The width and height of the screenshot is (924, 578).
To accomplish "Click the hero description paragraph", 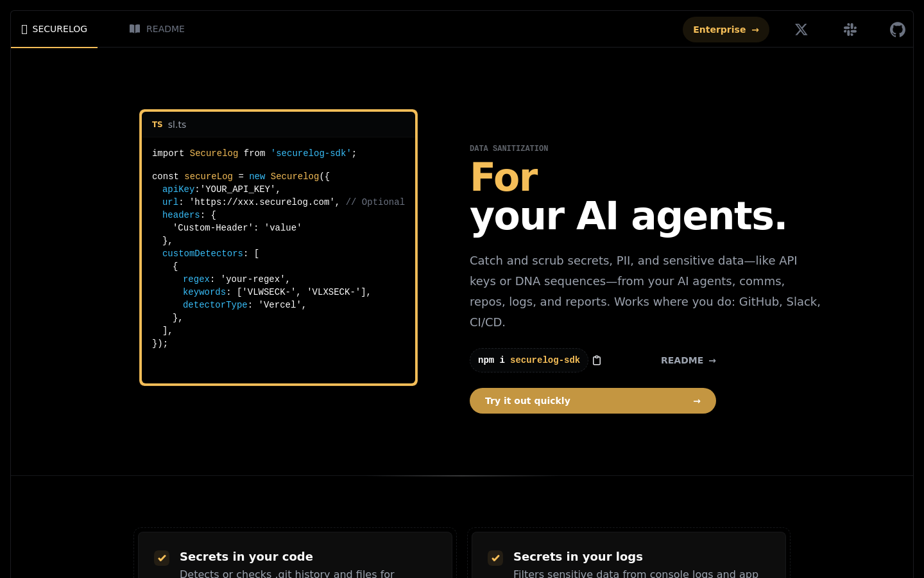I will point(646,292).
